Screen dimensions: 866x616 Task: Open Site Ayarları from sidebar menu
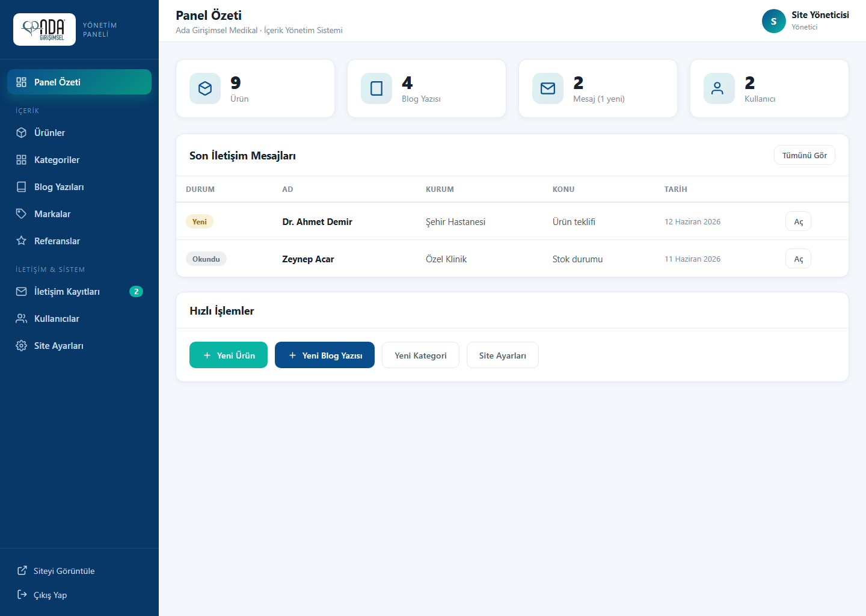pos(79,346)
